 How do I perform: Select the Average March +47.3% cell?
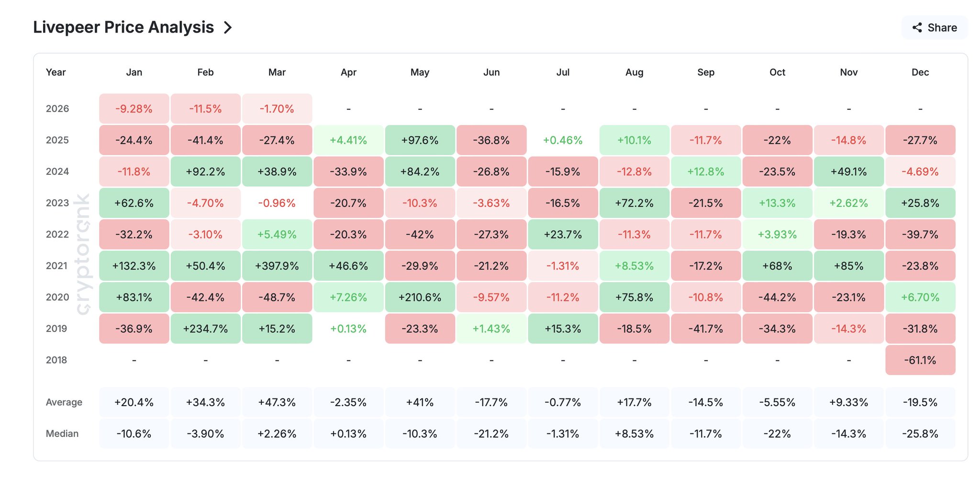(277, 402)
